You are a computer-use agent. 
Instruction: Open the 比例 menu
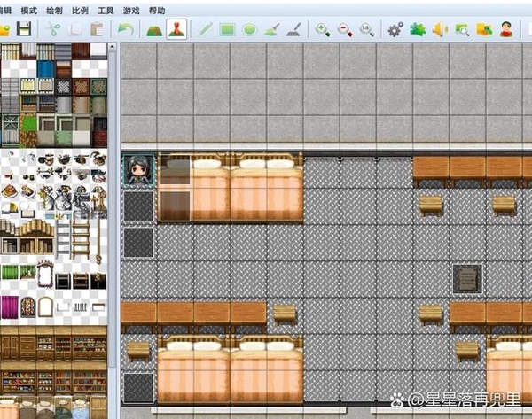coord(80,11)
